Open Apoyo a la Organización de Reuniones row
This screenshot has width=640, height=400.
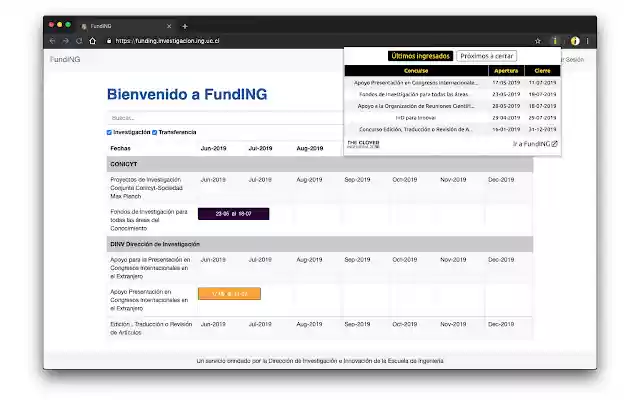[452, 106]
